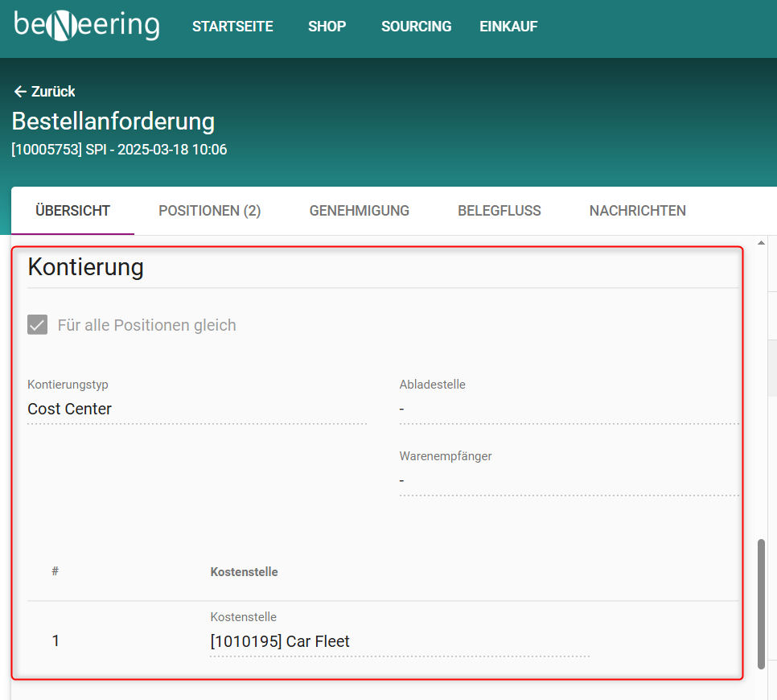The image size is (777, 700).
Task: Click the beNeering logo
Action: click(x=87, y=26)
